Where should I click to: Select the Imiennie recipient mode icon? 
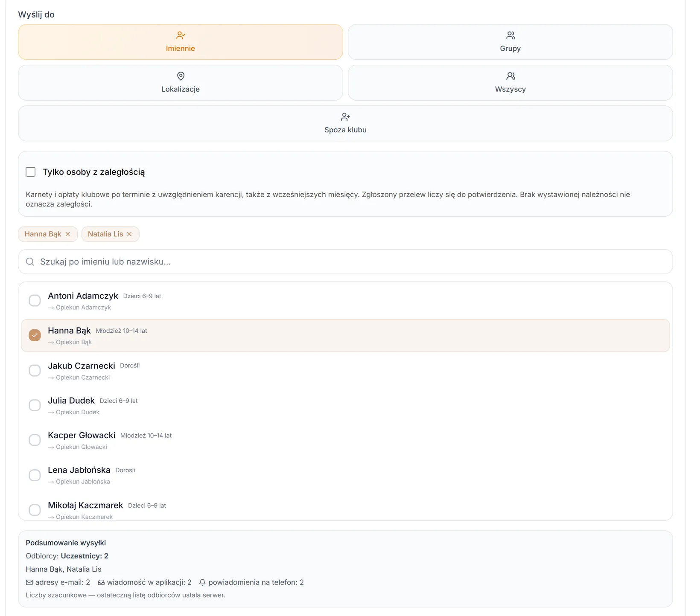181,35
